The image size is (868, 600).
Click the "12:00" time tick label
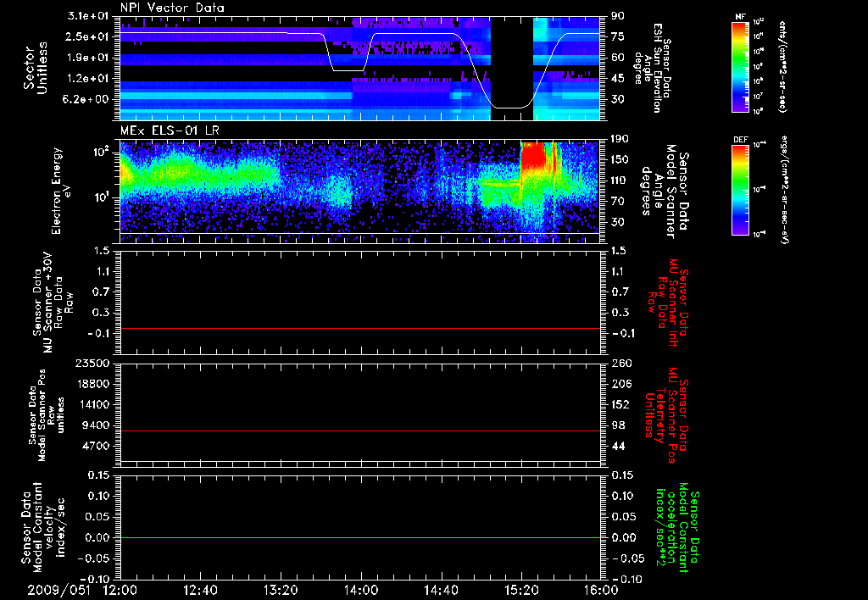pyautogui.click(x=120, y=591)
